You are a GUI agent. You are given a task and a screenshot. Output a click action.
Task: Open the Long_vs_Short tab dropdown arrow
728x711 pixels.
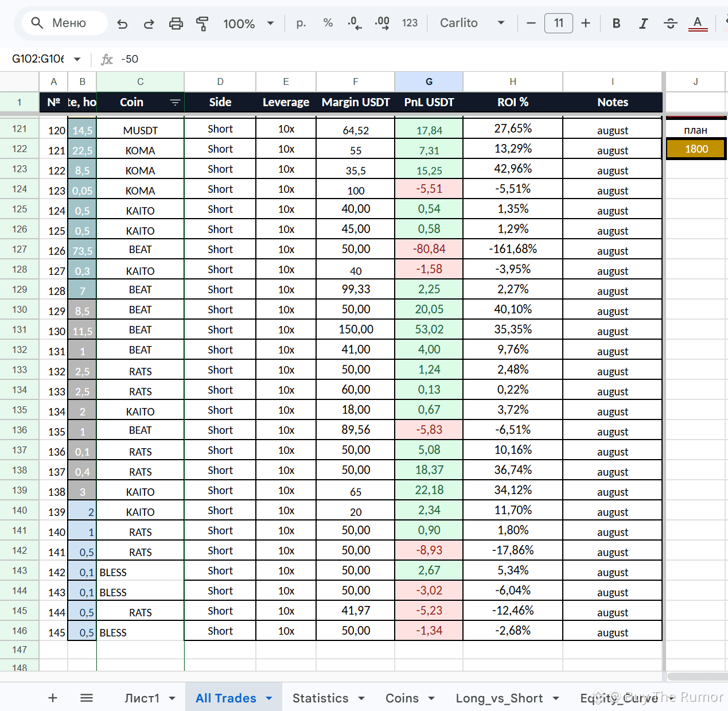555,698
